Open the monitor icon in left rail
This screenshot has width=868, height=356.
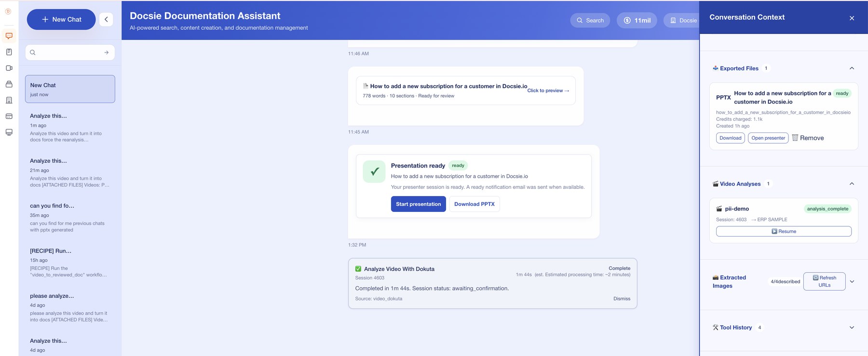click(9, 132)
